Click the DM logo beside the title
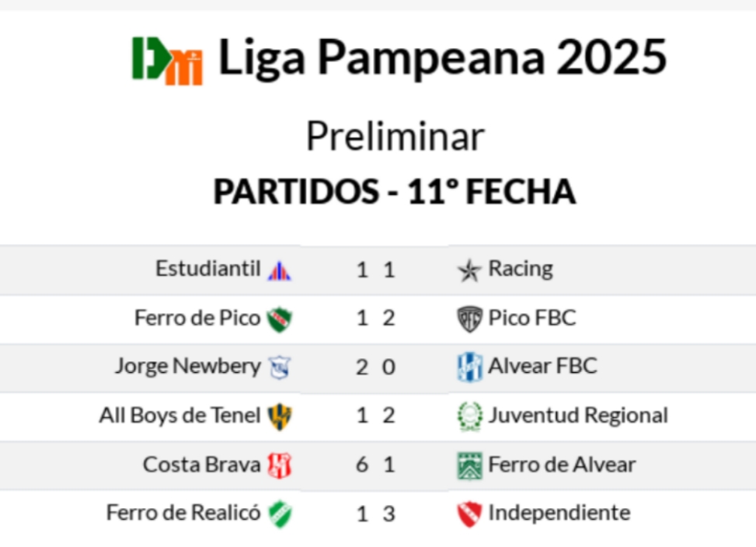756x547 pixels. point(167,60)
